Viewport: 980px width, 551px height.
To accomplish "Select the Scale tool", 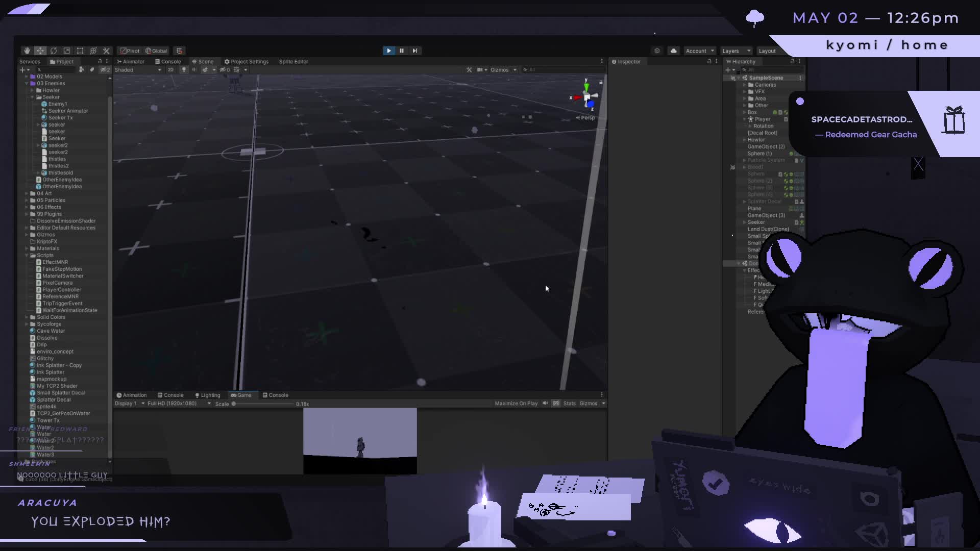I will tap(66, 51).
